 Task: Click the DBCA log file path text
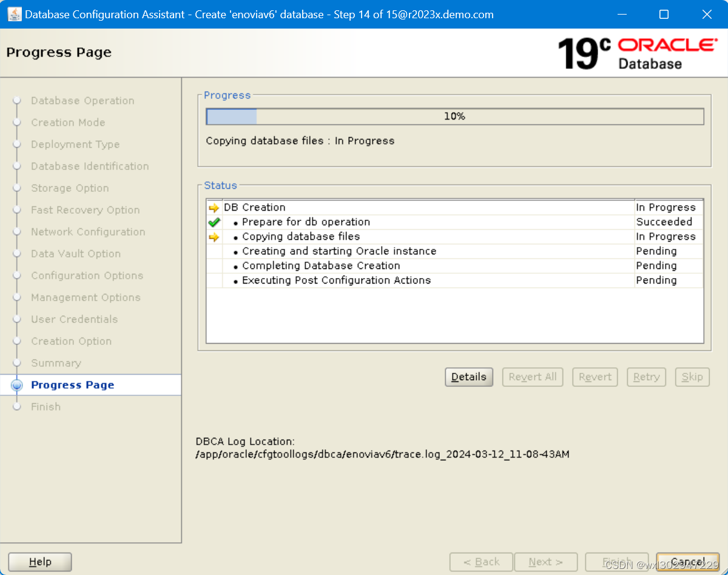tap(383, 454)
